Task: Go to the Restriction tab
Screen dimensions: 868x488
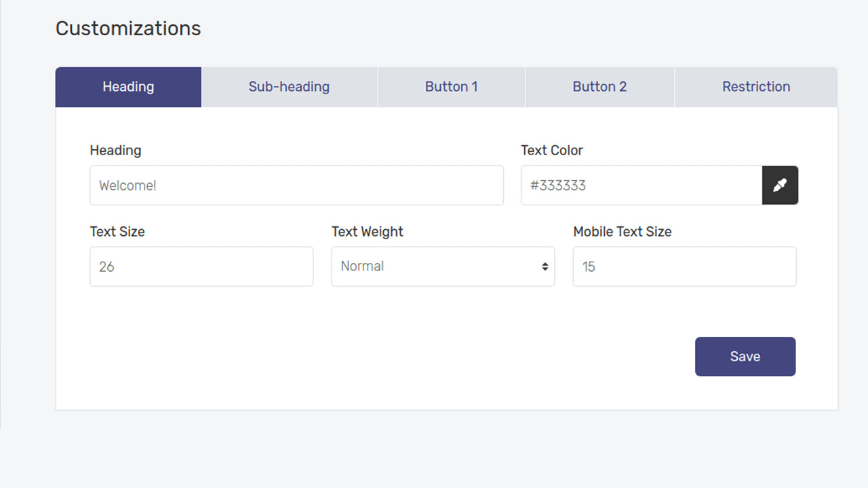Action: [755, 87]
